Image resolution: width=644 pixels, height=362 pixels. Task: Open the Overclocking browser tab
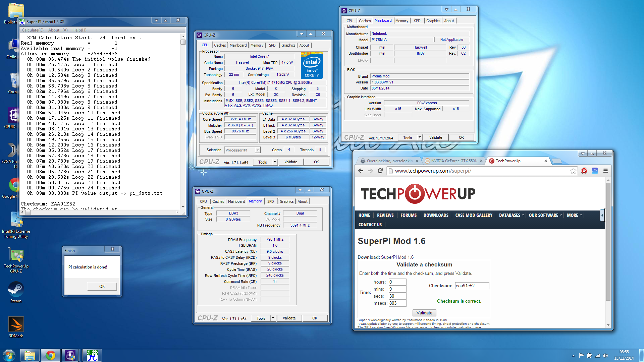[x=389, y=161]
